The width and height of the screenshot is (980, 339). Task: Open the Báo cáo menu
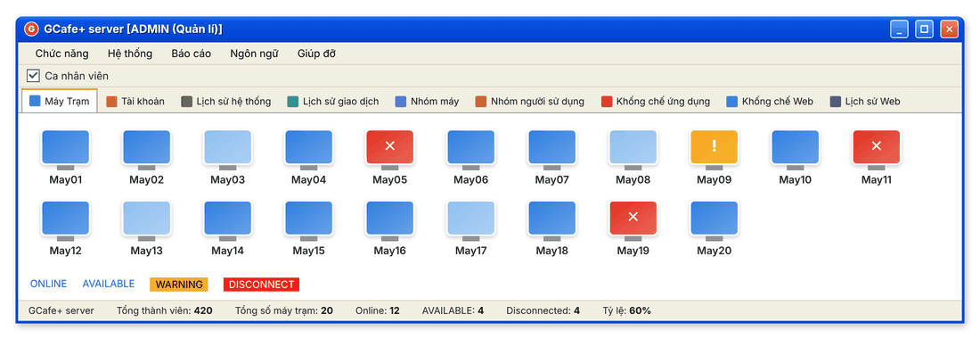tap(192, 54)
